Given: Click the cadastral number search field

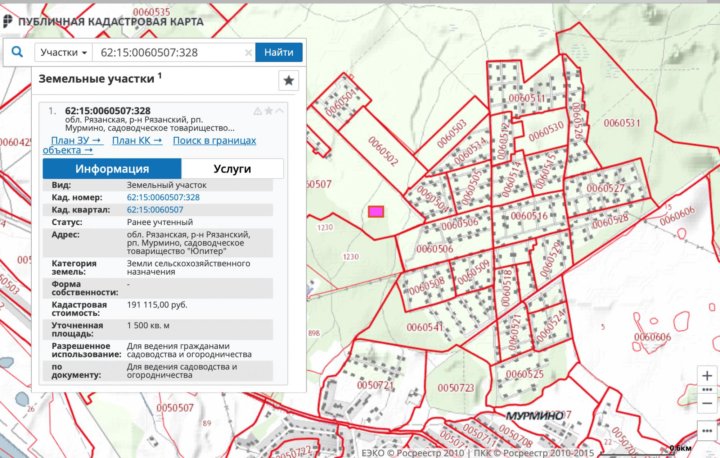Looking at the screenshot, I should [x=165, y=52].
